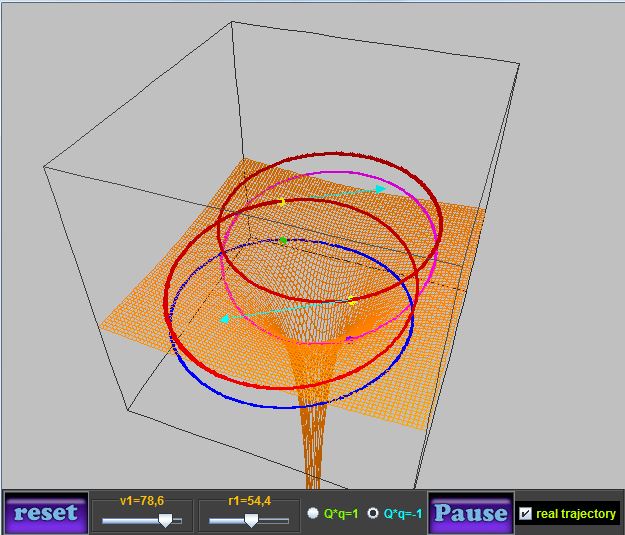Click the v1=78,6 value label
The width and height of the screenshot is (625, 535).
142,501
